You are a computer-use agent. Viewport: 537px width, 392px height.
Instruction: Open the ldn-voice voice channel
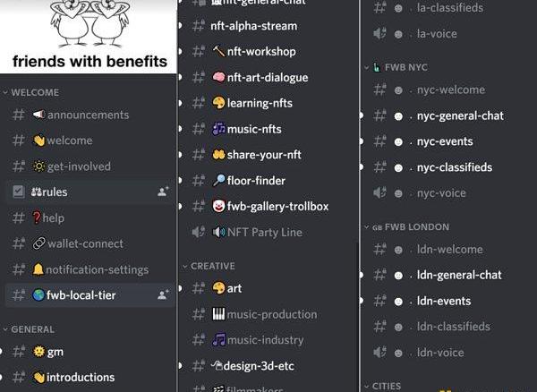[x=441, y=353]
